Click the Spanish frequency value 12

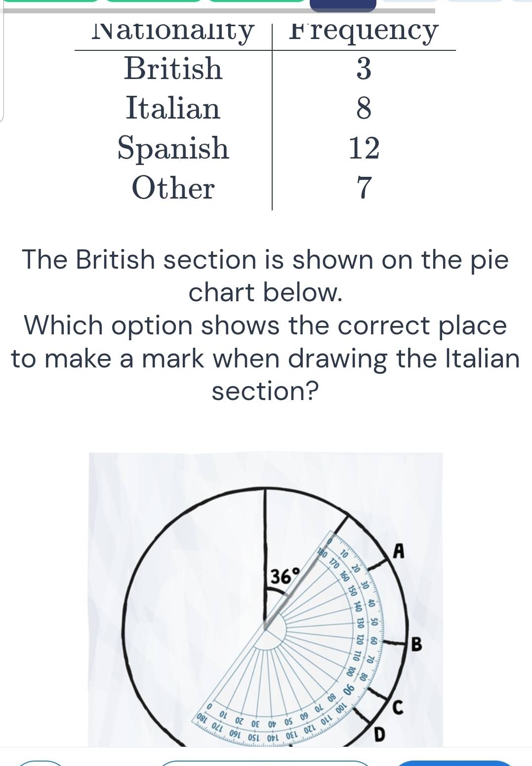tap(364, 148)
